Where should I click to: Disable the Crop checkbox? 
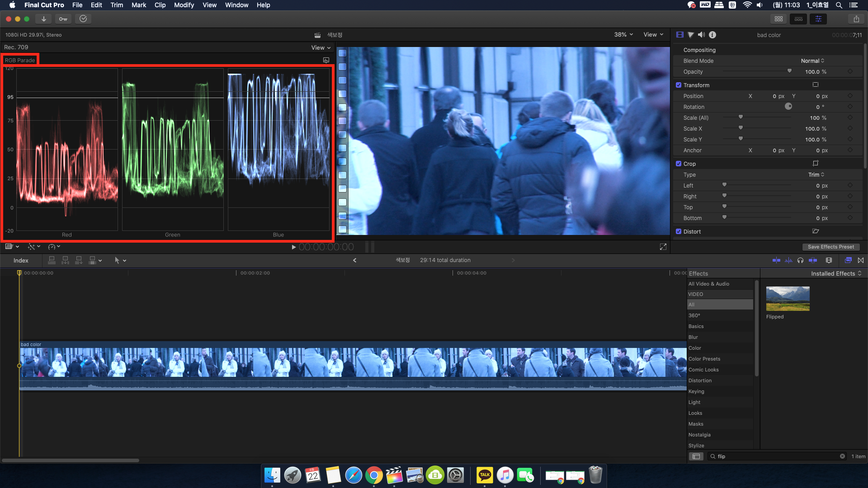[679, 164]
